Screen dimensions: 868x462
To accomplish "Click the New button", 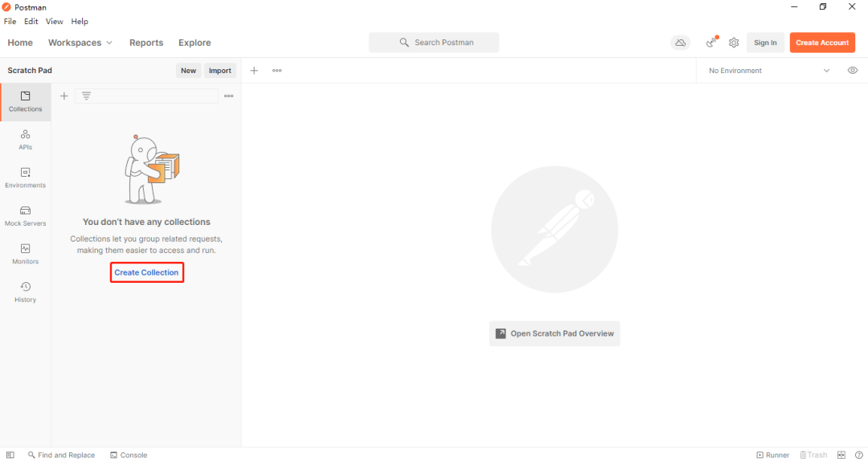I will (188, 70).
